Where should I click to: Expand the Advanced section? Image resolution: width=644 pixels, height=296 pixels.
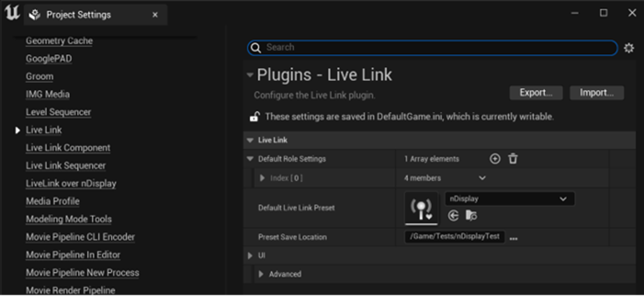point(261,274)
